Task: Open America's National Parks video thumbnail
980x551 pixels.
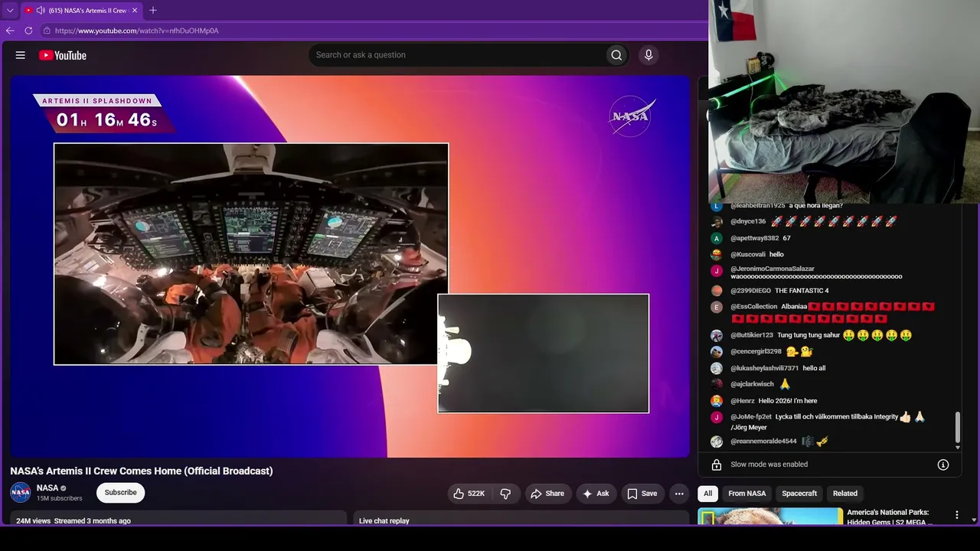Action: click(x=770, y=517)
